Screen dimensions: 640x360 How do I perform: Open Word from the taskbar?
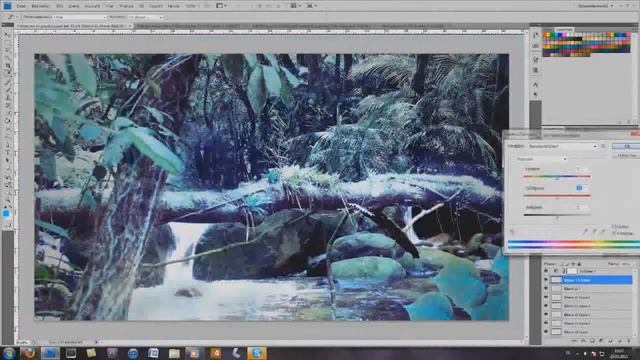[153, 353]
